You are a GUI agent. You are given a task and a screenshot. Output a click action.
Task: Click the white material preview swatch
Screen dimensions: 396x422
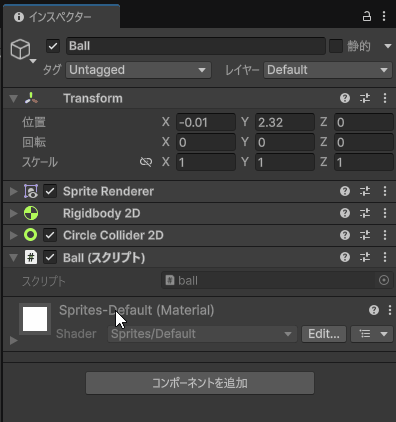[35, 319]
